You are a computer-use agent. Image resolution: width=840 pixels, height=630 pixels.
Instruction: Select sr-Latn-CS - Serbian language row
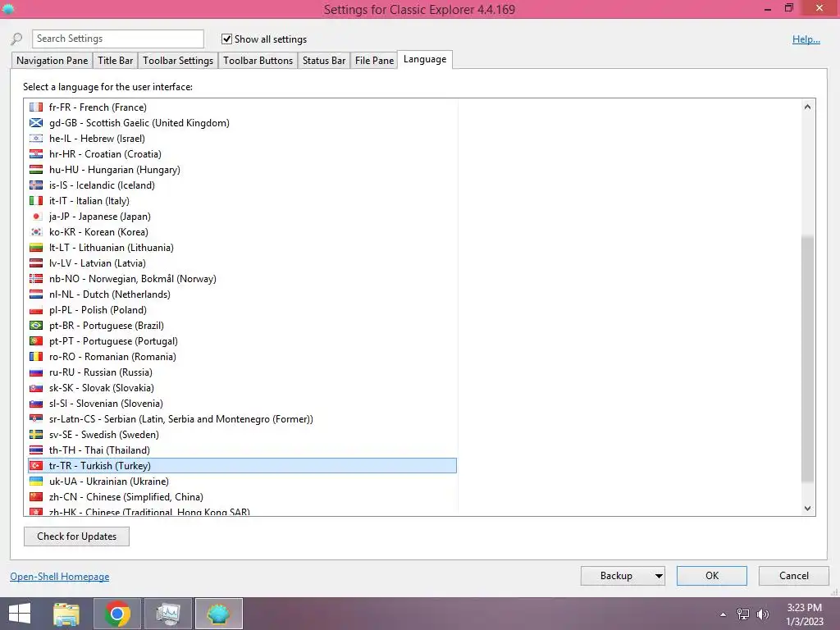pos(242,419)
